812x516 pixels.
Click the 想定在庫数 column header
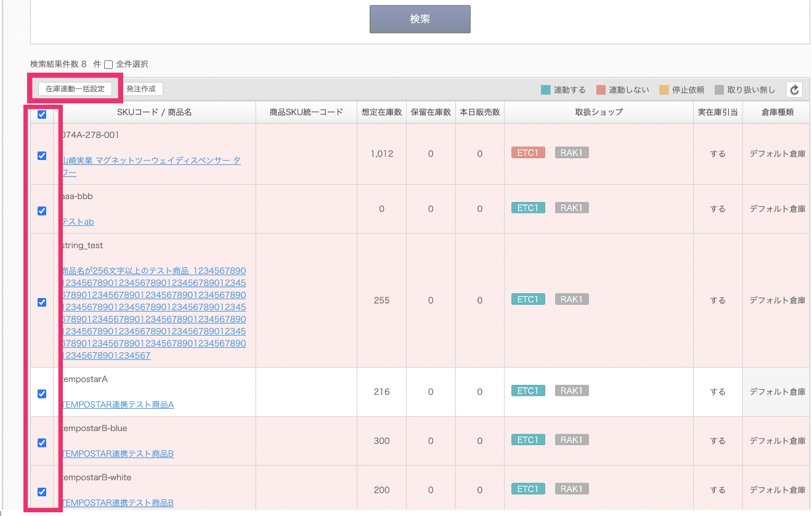pyautogui.click(x=381, y=112)
